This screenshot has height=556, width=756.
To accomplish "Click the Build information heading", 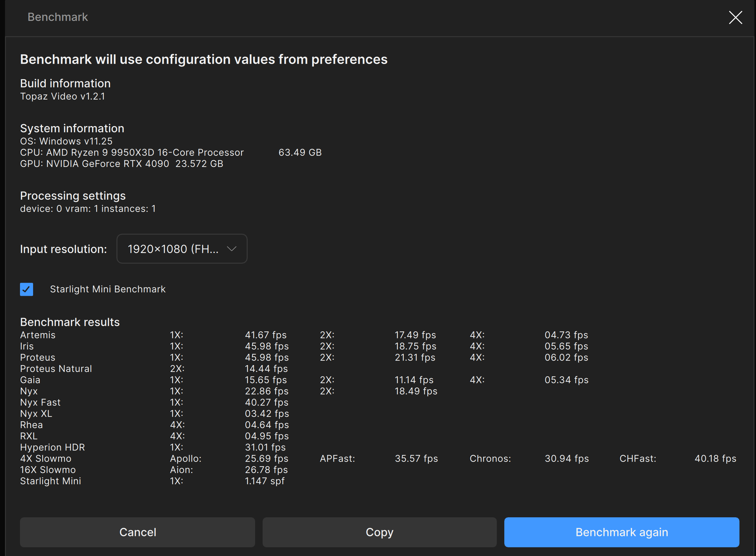I will tap(65, 83).
